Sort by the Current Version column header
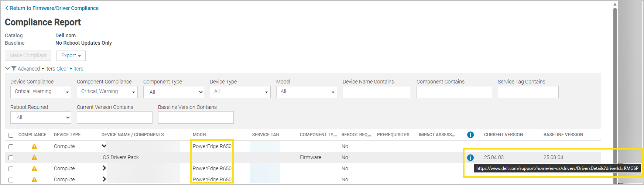Viewport: 644px width, 185px height. coord(503,135)
